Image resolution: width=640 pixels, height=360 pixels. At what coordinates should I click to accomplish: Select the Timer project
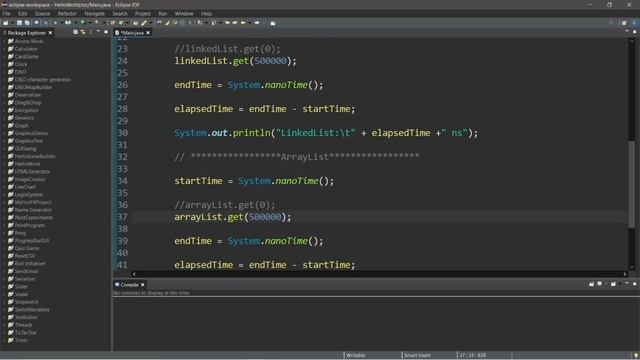tap(21, 340)
